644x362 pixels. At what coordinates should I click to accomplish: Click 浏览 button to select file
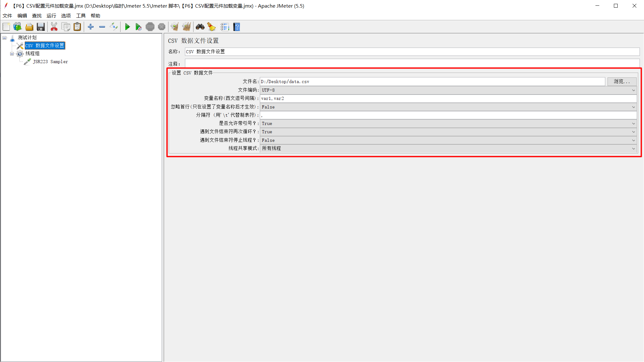coord(621,82)
